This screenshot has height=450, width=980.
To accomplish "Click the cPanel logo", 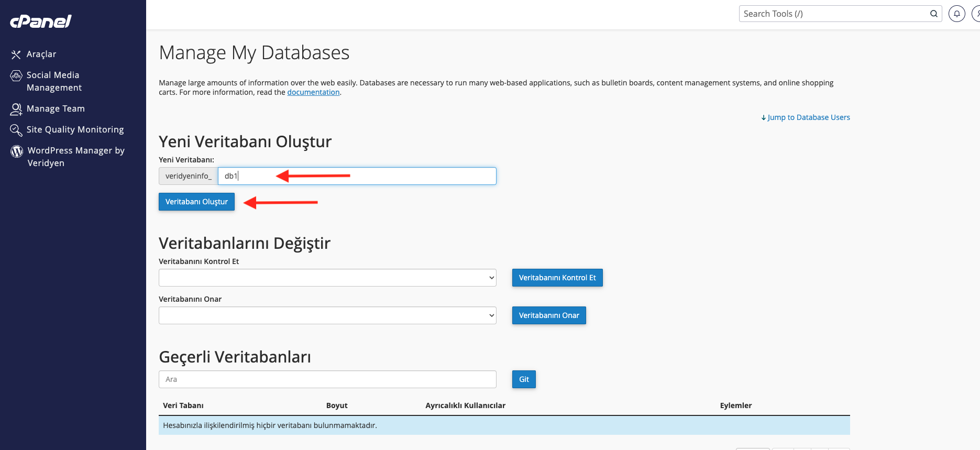I will click(x=41, y=21).
